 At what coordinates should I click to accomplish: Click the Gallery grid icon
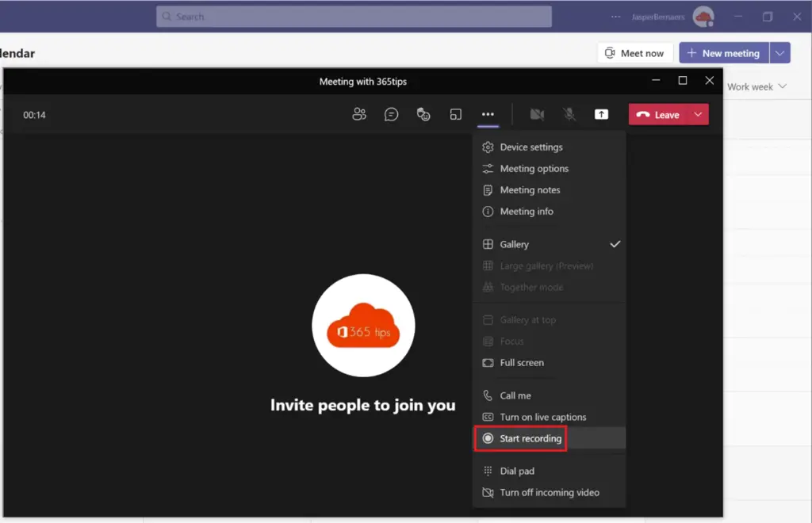point(488,244)
